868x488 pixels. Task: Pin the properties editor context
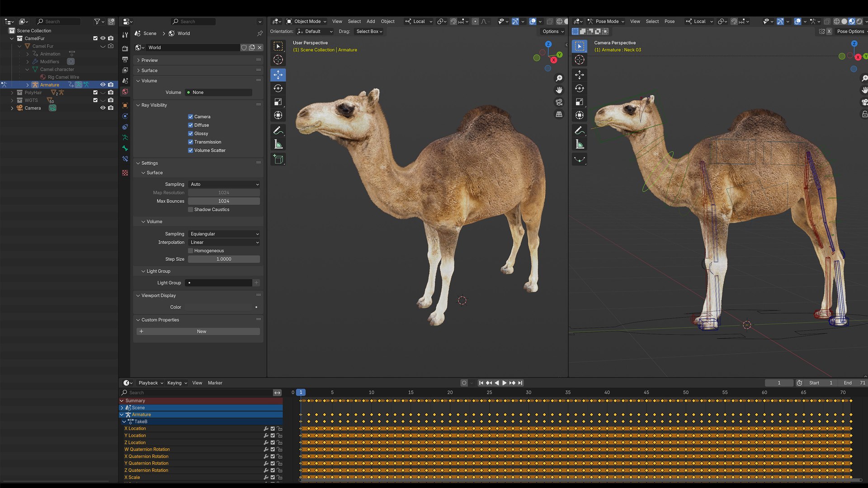pyautogui.click(x=260, y=33)
